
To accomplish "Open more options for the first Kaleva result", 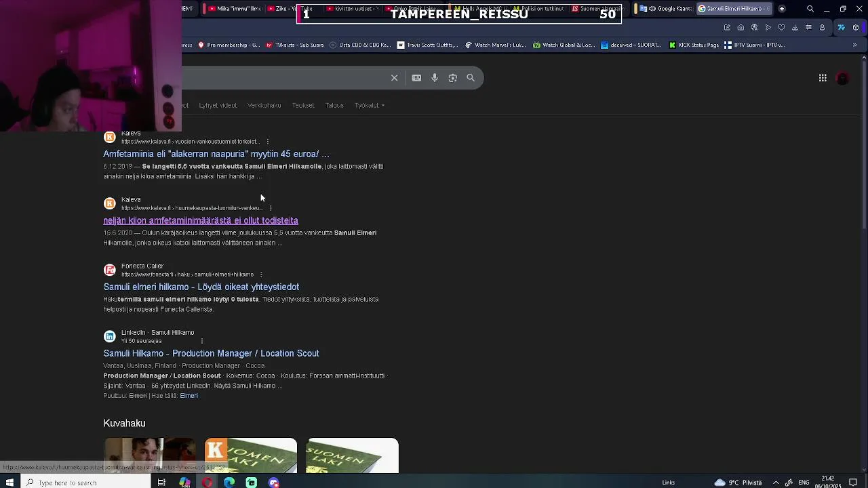I will click(267, 142).
